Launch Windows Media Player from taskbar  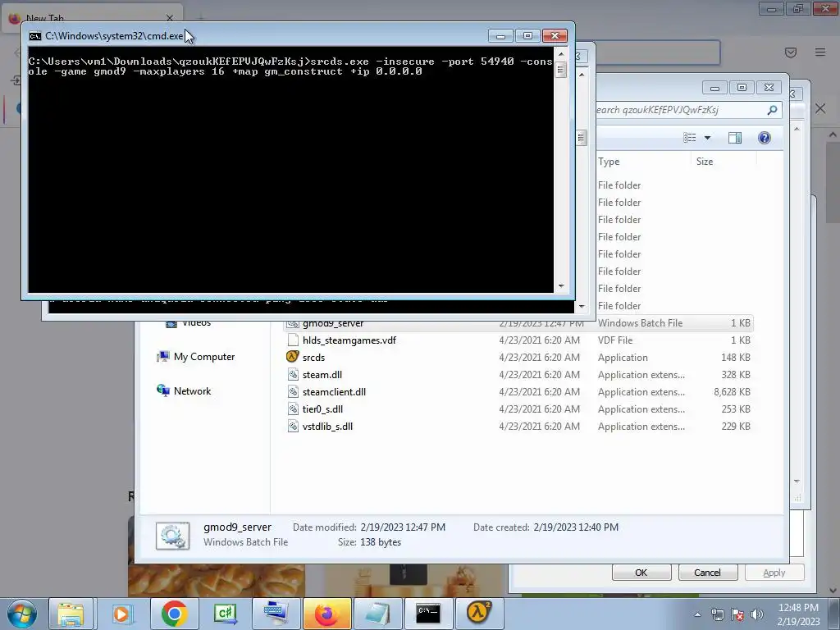click(x=121, y=614)
